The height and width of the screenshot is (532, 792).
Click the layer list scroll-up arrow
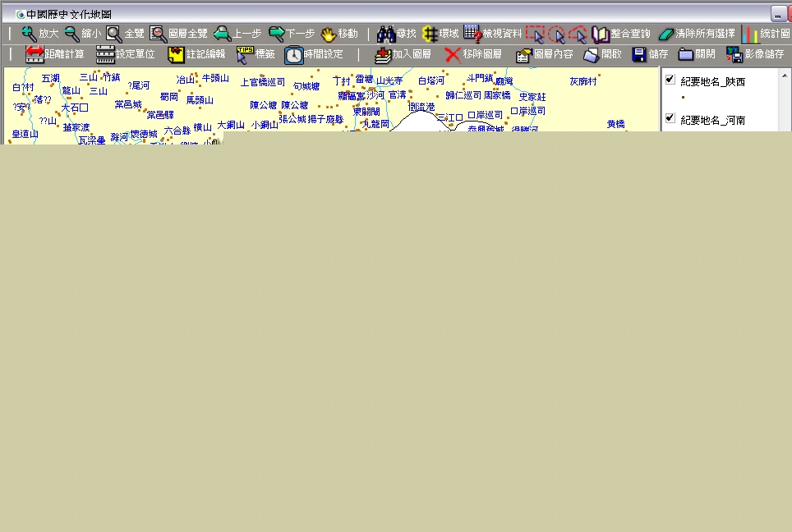click(785, 75)
